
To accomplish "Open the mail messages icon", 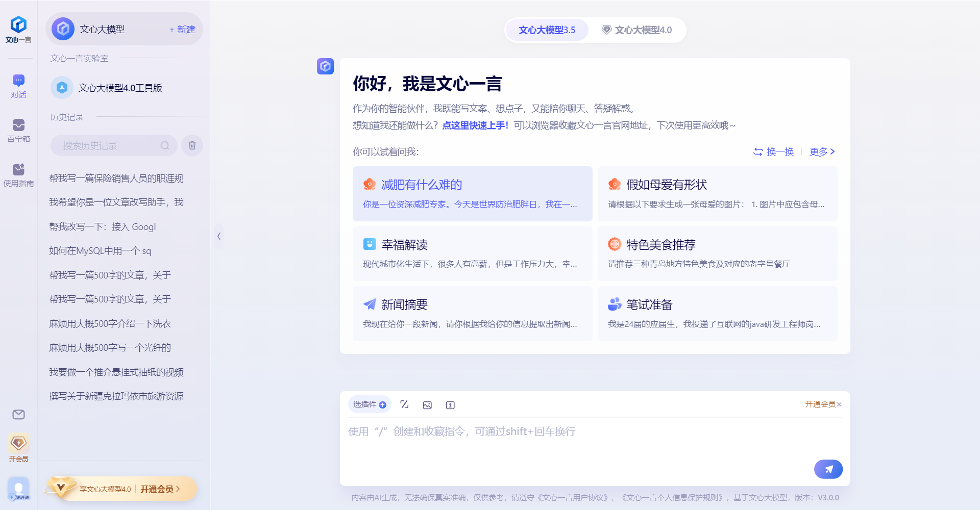I will click(18, 415).
